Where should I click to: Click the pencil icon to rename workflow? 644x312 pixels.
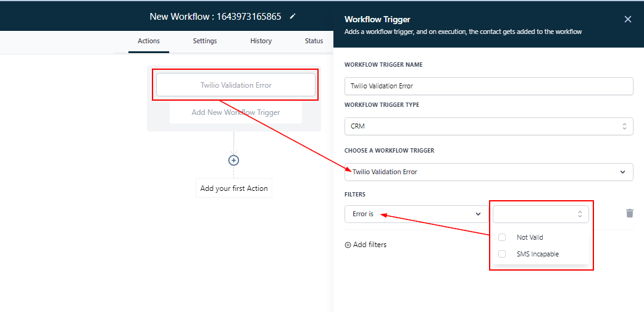tap(293, 17)
